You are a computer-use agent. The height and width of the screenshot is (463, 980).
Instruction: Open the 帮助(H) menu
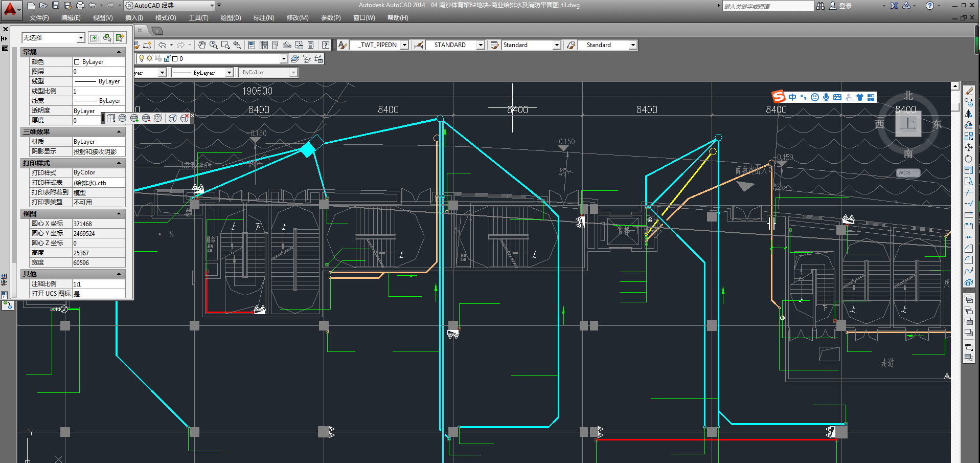click(x=398, y=18)
